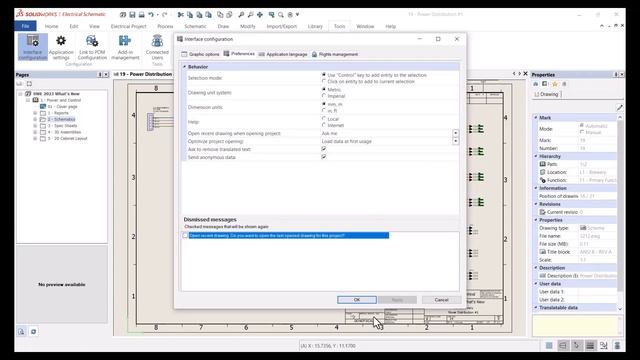Click the first status bar toggle icon

549,346
